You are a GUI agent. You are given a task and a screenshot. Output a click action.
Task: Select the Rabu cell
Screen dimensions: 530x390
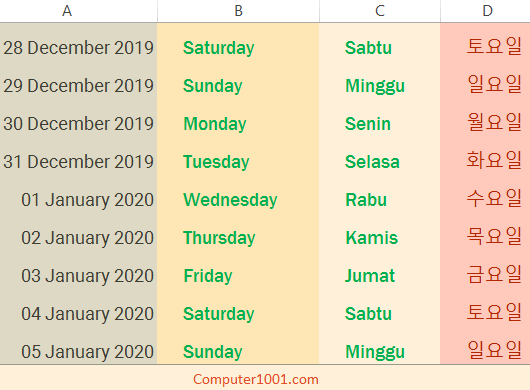coord(380,200)
